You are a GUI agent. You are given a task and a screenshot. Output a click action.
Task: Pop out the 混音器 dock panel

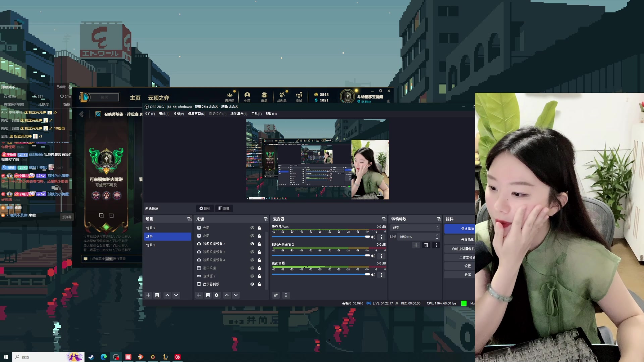tap(384, 219)
